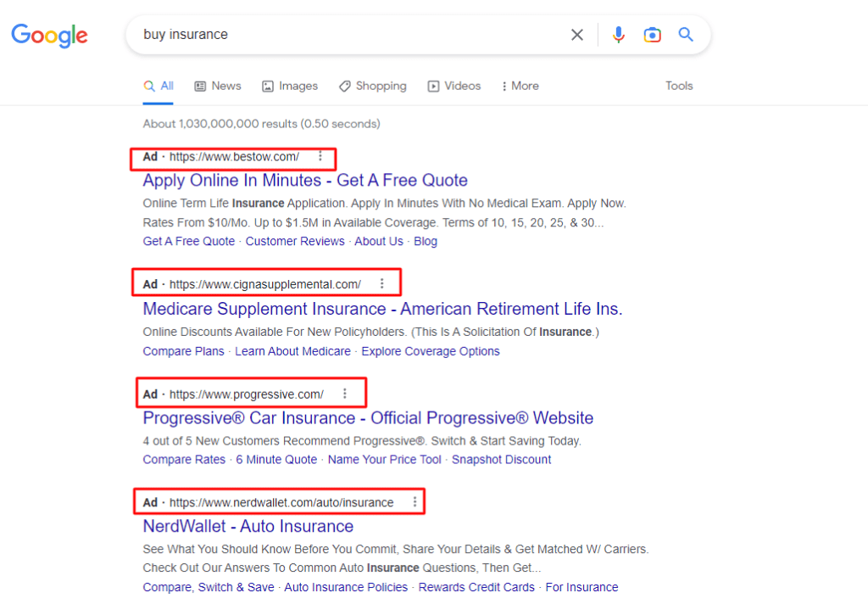Click the Bestow ad description text

click(384, 213)
